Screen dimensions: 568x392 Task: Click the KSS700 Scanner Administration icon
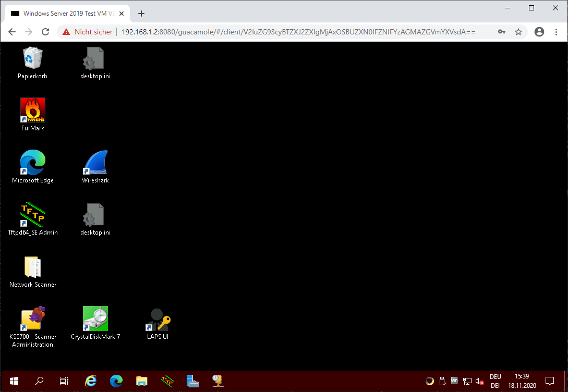point(32,319)
